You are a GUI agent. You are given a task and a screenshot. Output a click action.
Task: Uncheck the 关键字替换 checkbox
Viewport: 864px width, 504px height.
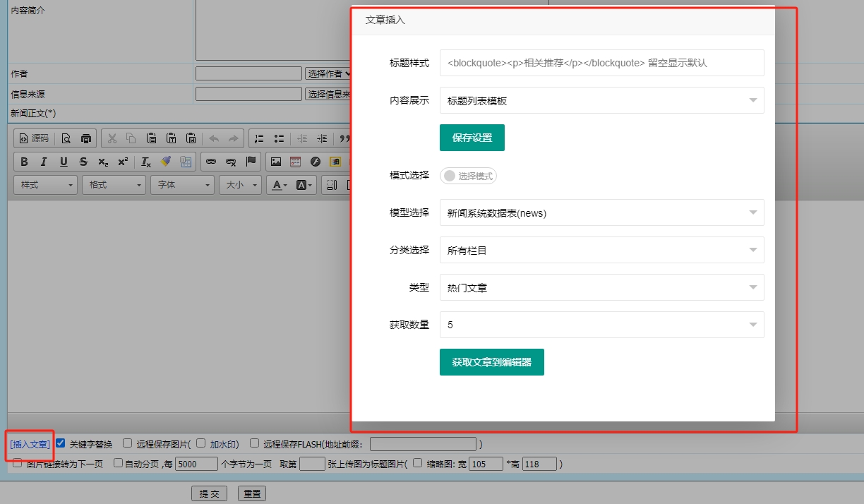[x=61, y=443]
